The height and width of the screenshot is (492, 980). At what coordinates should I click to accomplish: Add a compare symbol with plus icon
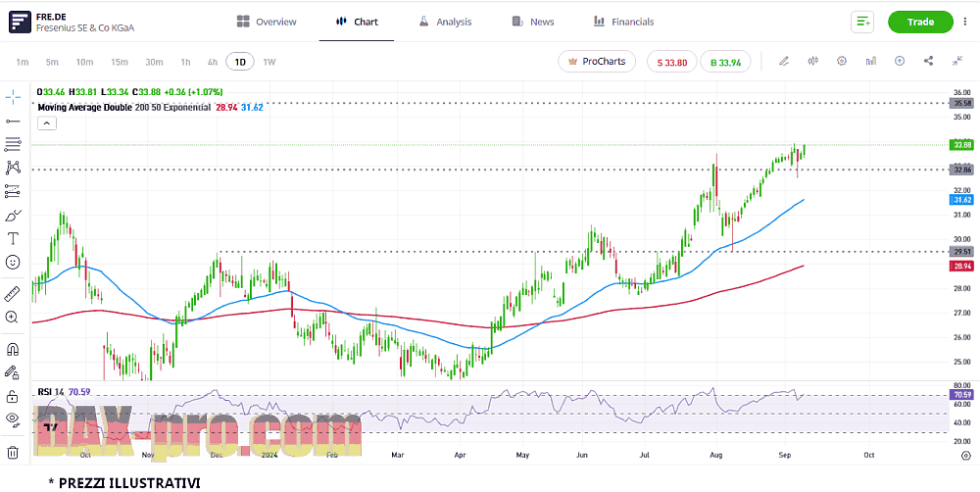[x=900, y=62]
